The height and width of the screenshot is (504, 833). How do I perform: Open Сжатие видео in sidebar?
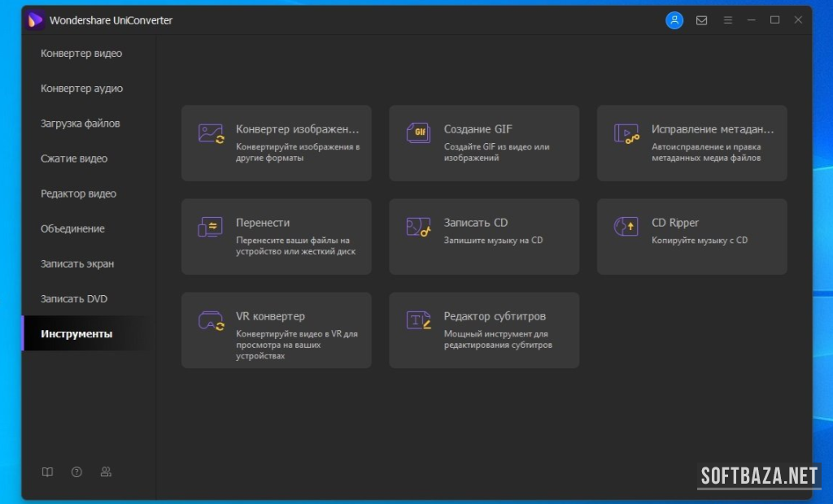[x=74, y=159]
